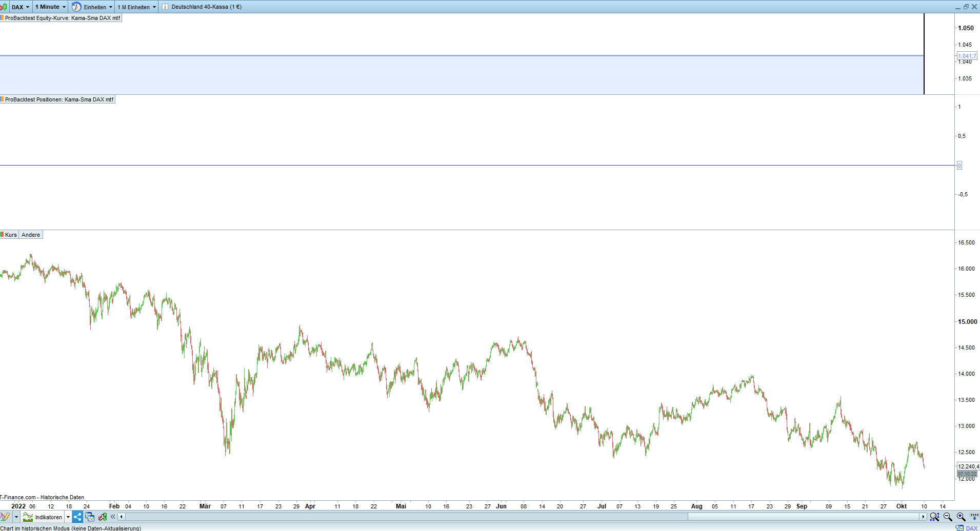This screenshot has width=980, height=531.
Task: Select the drawing pencil tool
Action: tap(5, 517)
